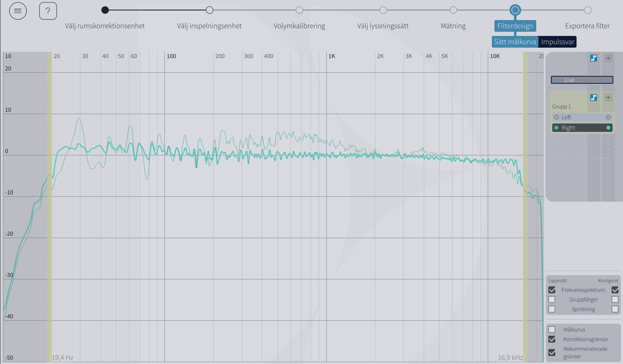
Task: Go to the Filterdesign step label
Action: click(x=515, y=26)
